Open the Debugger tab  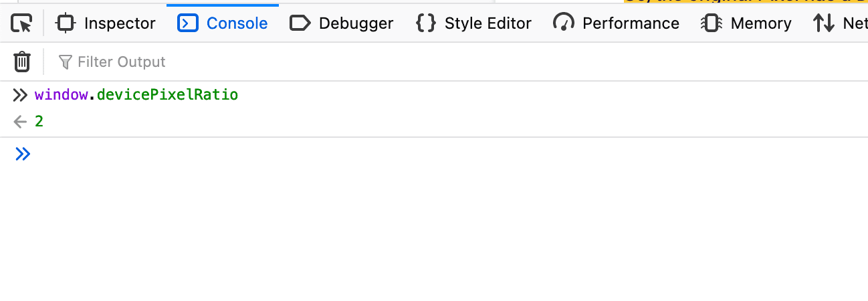[x=356, y=24]
